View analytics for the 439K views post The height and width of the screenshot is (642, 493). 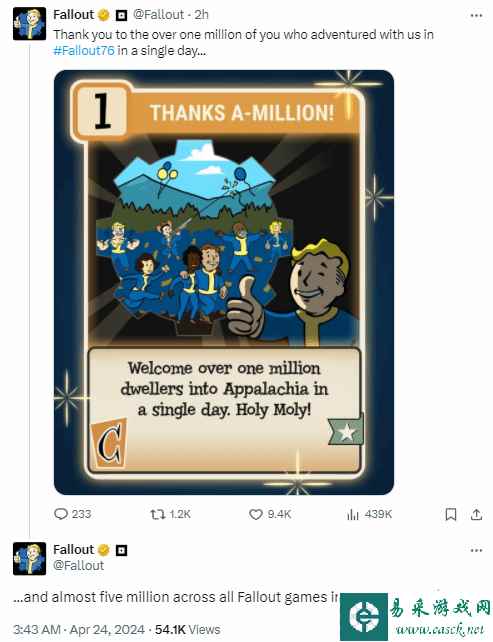click(x=369, y=514)
